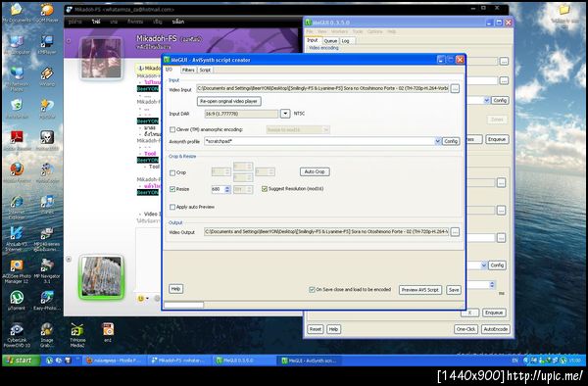Image resolution: width=588 pixels, height=386 pixels.
Task: Open the Windows start button
Action: coord(21,361)
